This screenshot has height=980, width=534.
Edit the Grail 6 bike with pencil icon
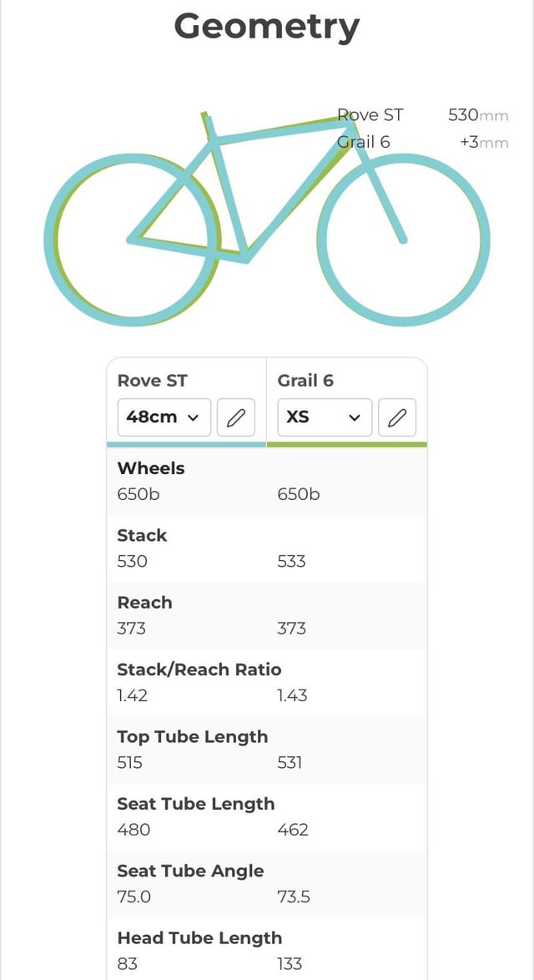(396, 417)
